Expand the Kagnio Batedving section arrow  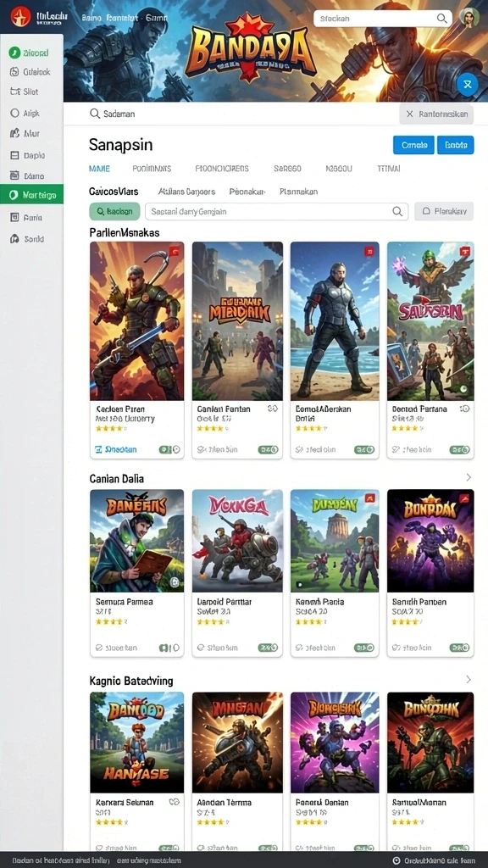[x=469, y=679]
